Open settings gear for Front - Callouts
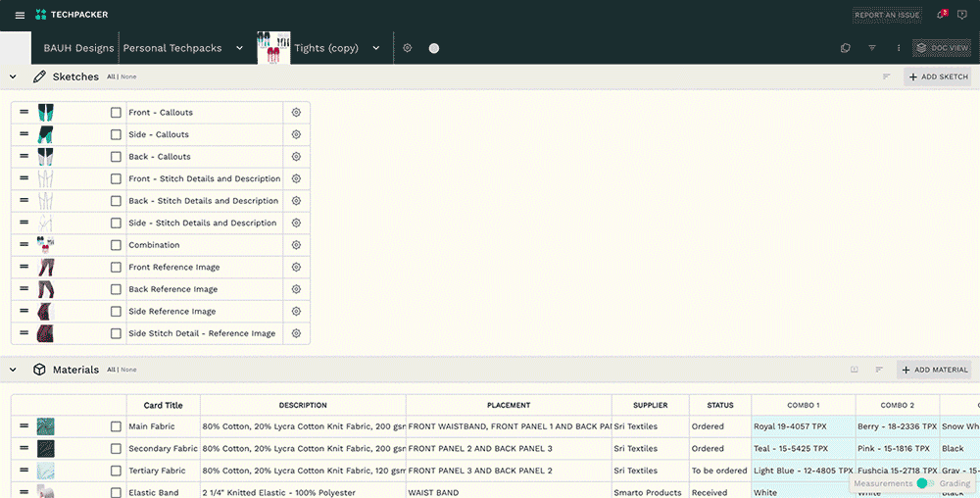Viewport: 980px width, 498px height. point(296,113)
